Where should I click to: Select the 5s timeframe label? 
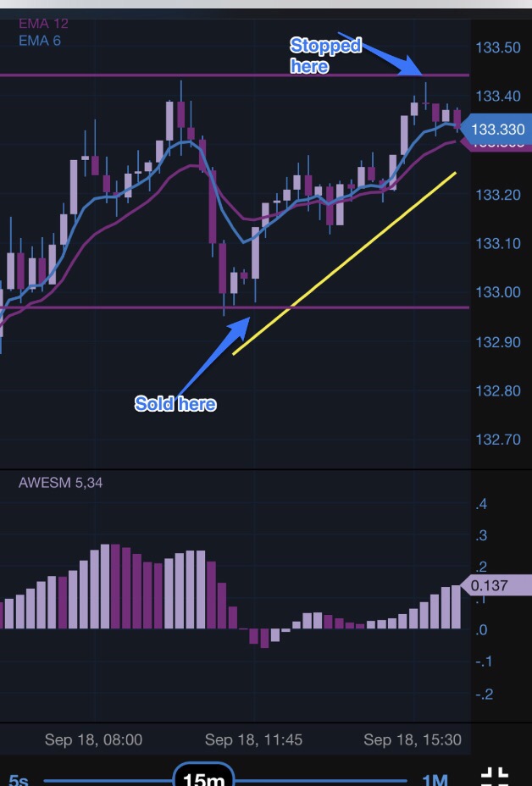pyautogui.click(x=17, y=779)
